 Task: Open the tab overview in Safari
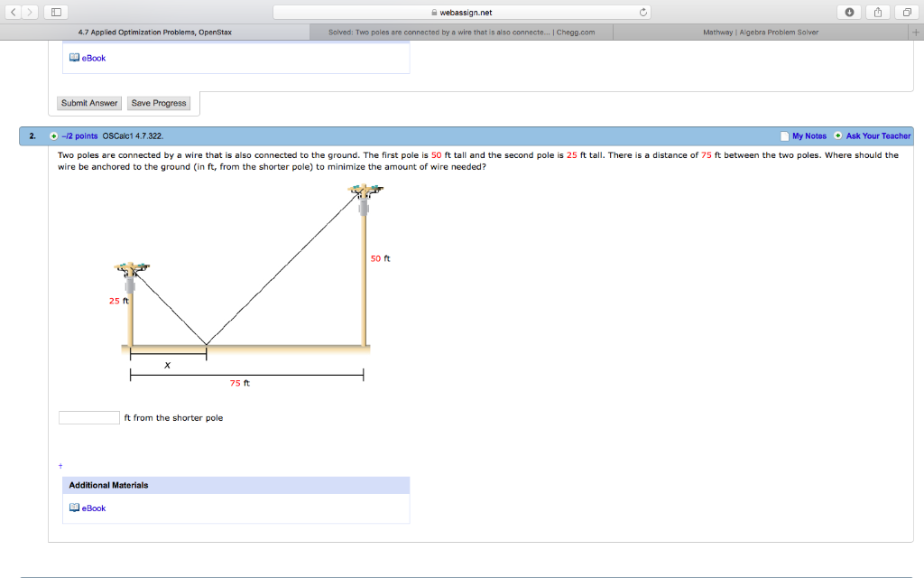click(x=907, y=12)
